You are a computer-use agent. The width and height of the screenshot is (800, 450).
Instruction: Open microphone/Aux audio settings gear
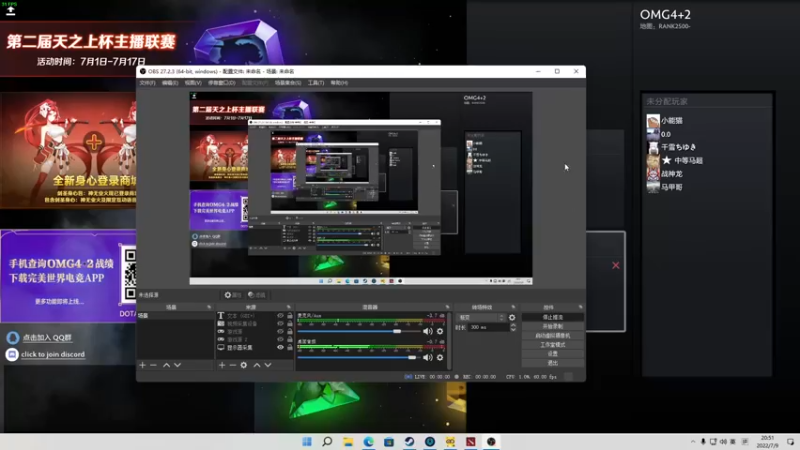tap(440, 331)
